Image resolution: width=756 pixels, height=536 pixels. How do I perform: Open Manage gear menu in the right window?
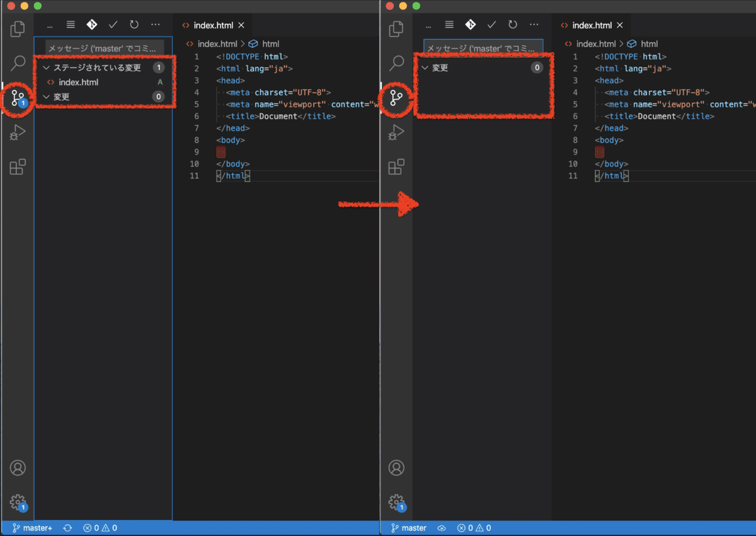click(x=396, y=503)
